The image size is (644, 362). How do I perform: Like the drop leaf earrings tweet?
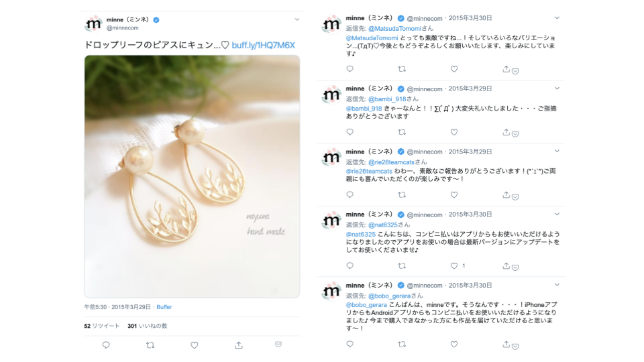[195, 345]
